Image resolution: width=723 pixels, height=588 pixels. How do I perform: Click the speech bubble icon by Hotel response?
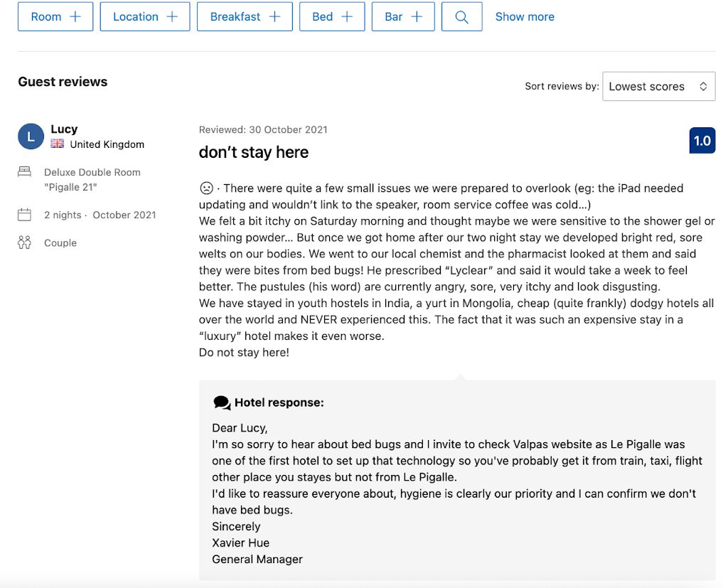(x=222, y=402)
